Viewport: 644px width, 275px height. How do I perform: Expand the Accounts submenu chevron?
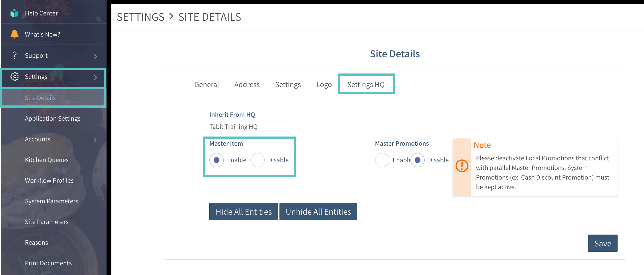(95, 140)
